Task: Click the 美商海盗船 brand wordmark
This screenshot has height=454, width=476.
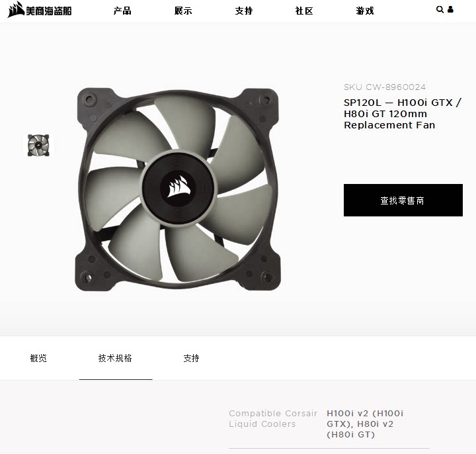Action: (x=49, y=11)
